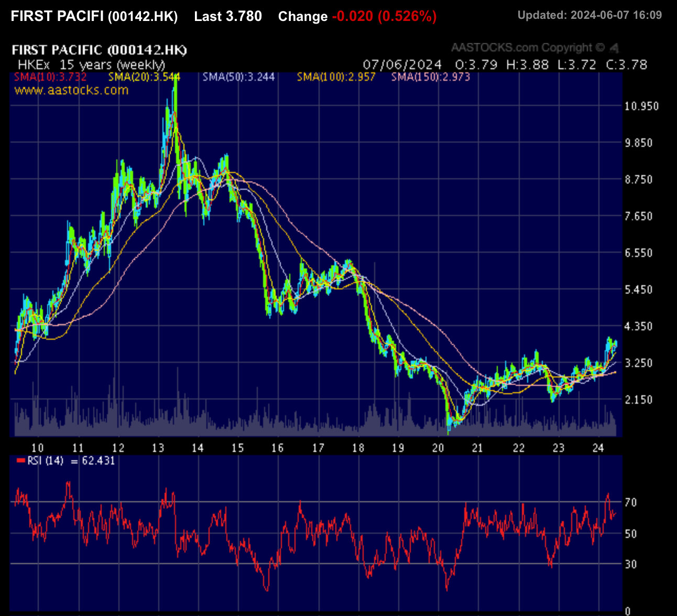The height and width of the screenshot is (616, 677).
Task: Click the 10.950 price axis label
Action: coord(642,106)
